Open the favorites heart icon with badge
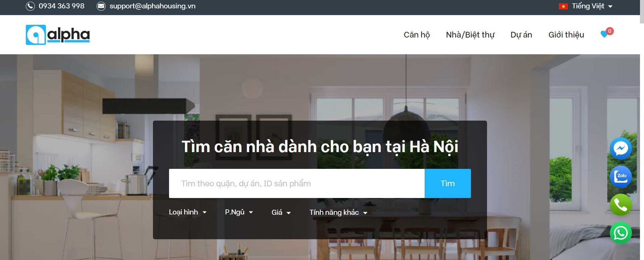 (x=606, y=33)
